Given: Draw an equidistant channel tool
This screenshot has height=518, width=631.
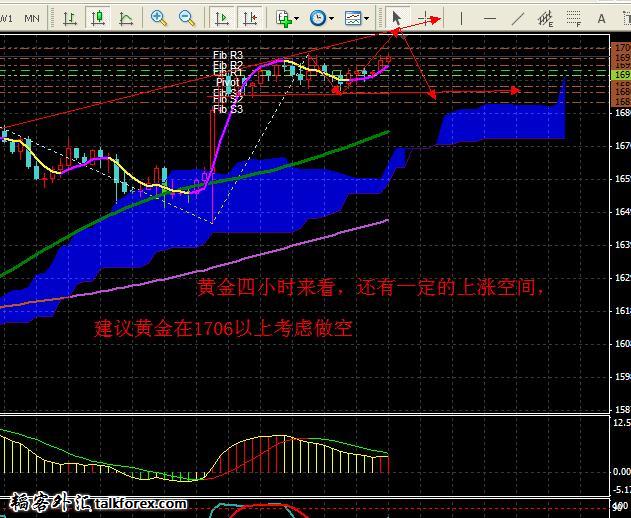Looking at the screenshot, I should 545,18.
